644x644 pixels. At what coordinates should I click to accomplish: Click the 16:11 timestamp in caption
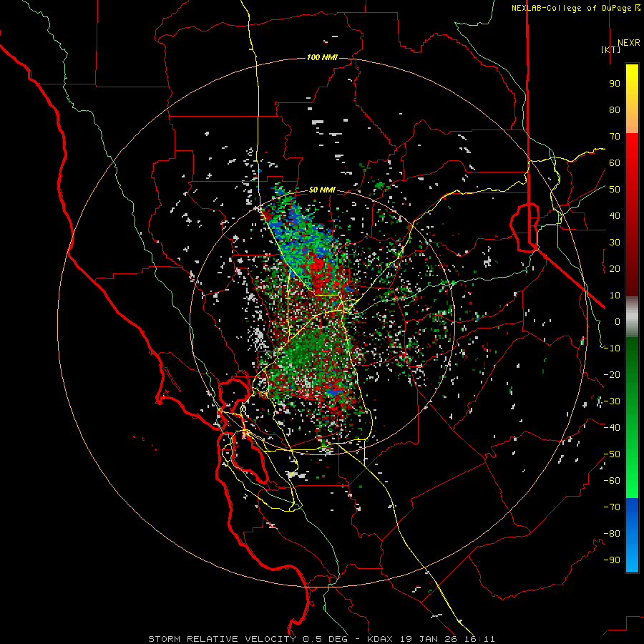tap(479, 639)
